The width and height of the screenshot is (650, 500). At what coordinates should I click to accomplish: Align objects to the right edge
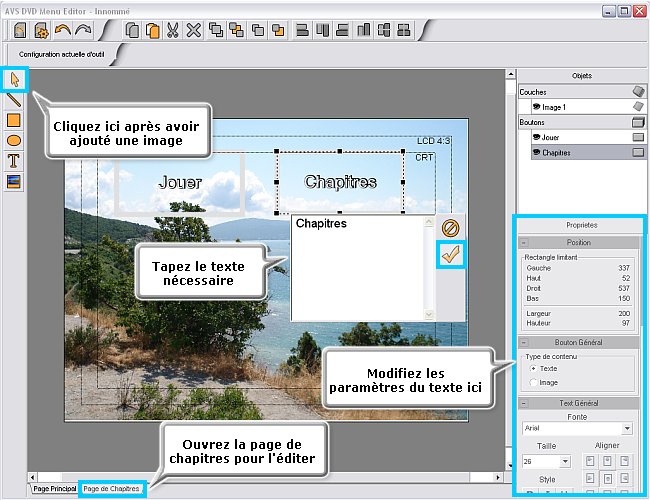click(x=342, y=30)
